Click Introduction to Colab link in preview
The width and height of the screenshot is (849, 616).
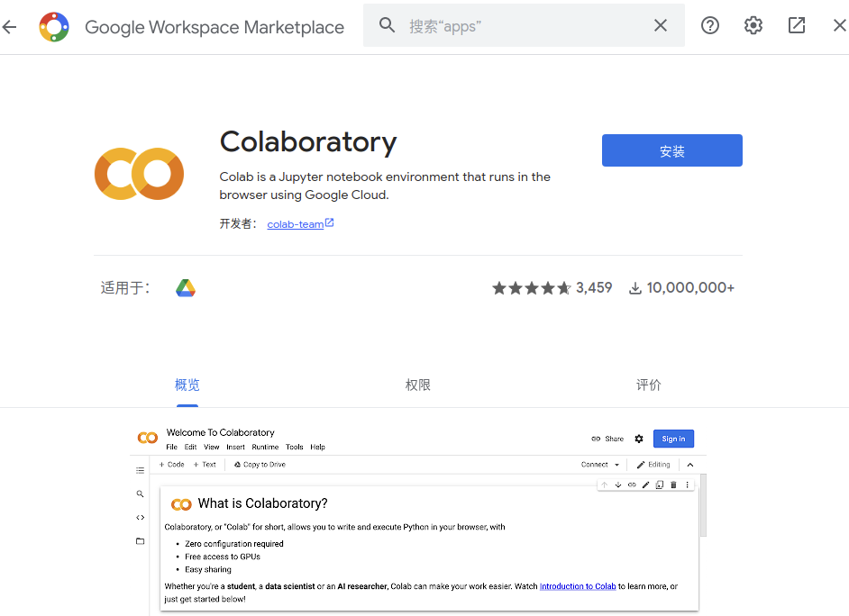(x=578, y=586)
